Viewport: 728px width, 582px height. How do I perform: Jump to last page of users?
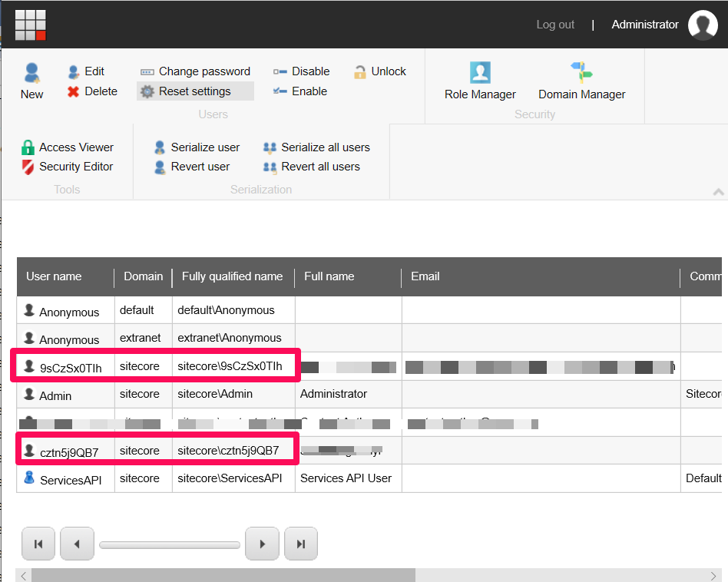coord(300,544)
